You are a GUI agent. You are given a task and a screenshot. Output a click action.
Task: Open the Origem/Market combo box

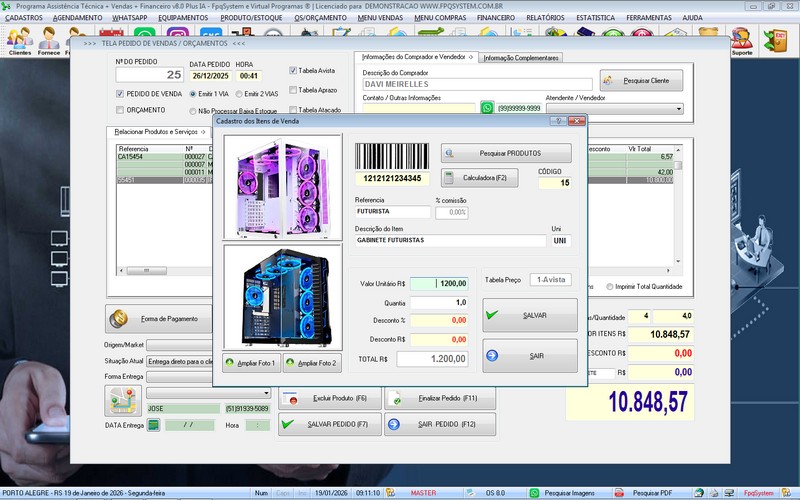tap(180, 345)
